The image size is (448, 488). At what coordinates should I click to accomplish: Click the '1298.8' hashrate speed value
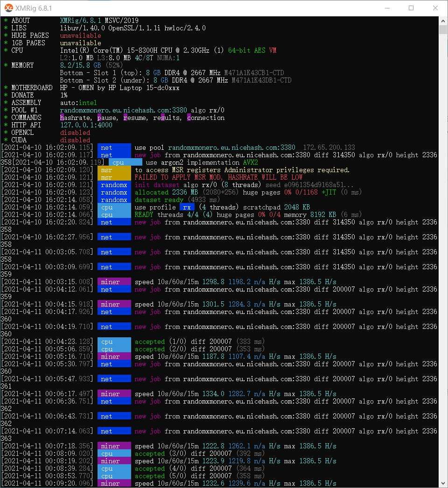coord(213,282)
